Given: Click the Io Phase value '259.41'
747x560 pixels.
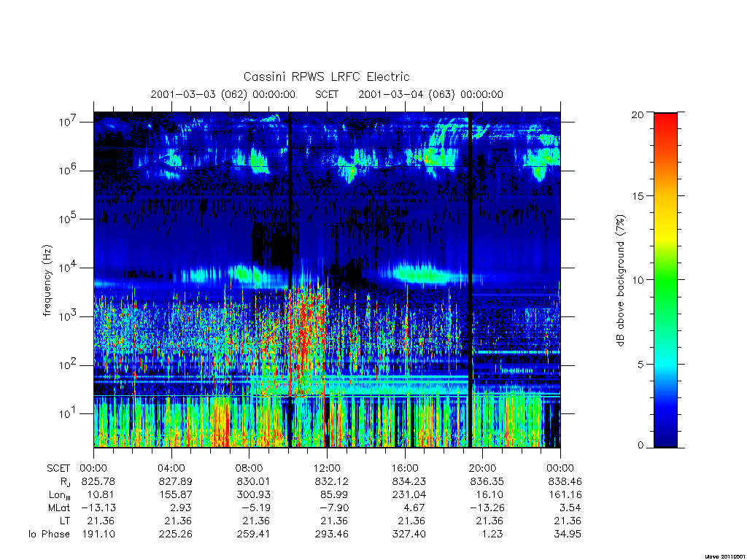Looking at the screenshot, I should (x=253, y=534).
